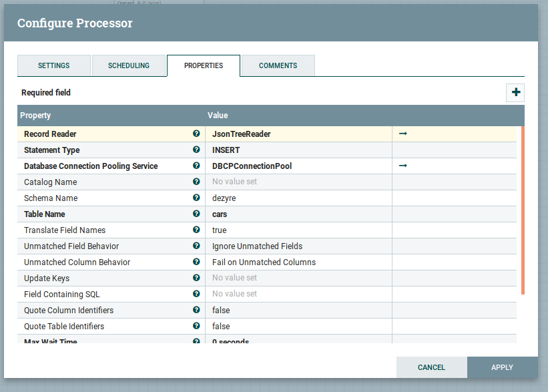Open the Comments tab

coord(278,66)
